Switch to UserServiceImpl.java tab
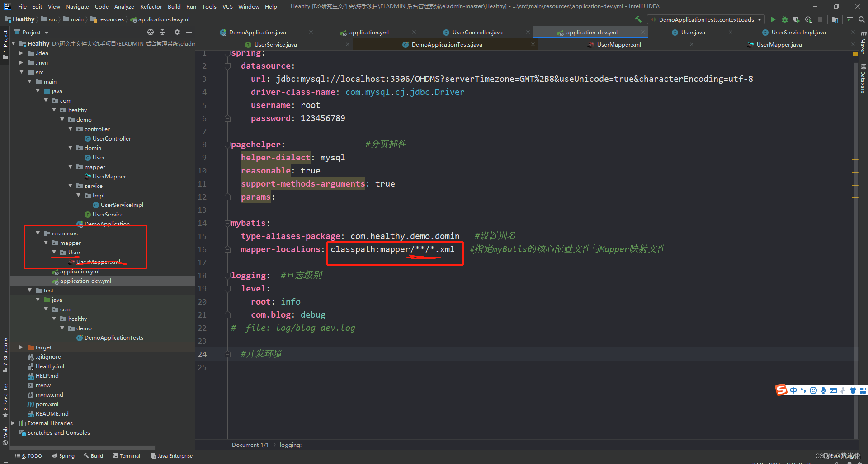This screenshot has height=464, width=868. 798,32
